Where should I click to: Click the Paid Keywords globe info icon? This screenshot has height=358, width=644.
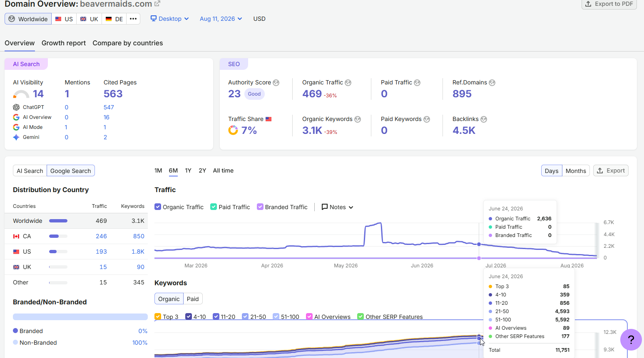pos(427,119)
